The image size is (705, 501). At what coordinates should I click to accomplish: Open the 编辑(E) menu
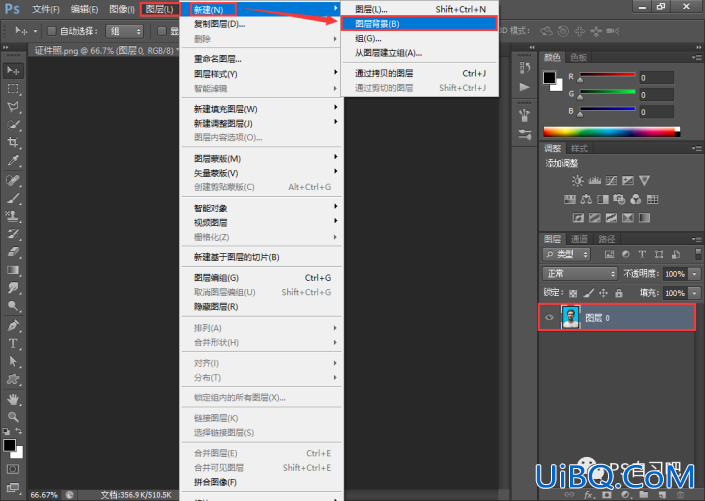[x=85, y=9]
